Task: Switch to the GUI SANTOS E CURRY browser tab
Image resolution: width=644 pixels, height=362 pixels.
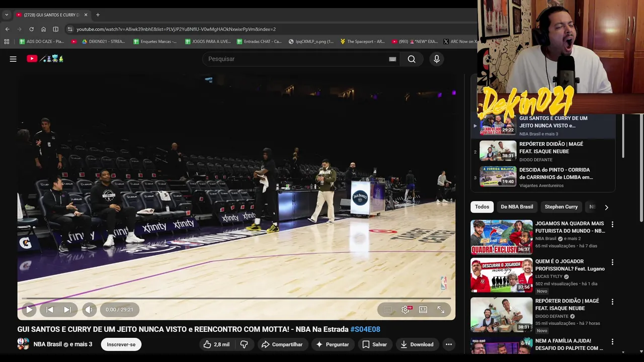Action: (x=51, y=15)
